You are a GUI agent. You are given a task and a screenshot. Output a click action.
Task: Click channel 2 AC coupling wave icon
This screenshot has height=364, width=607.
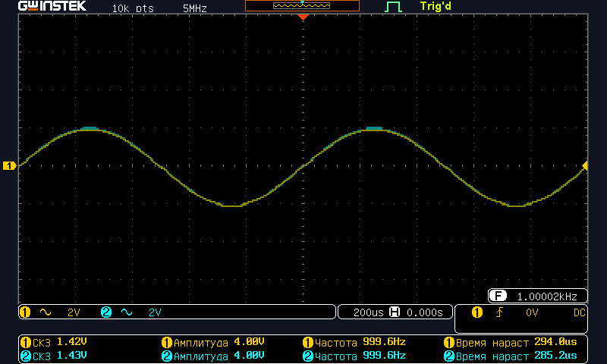click(127, 312)
